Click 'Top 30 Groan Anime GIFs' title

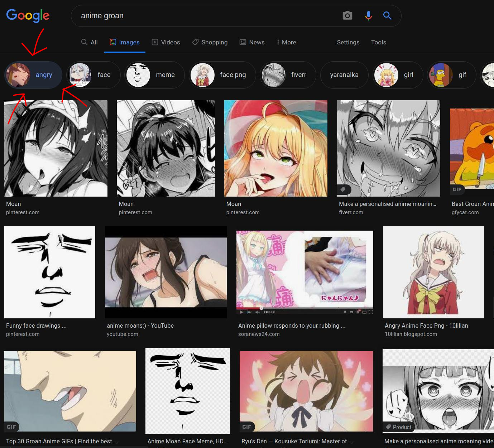click(62, 441)
